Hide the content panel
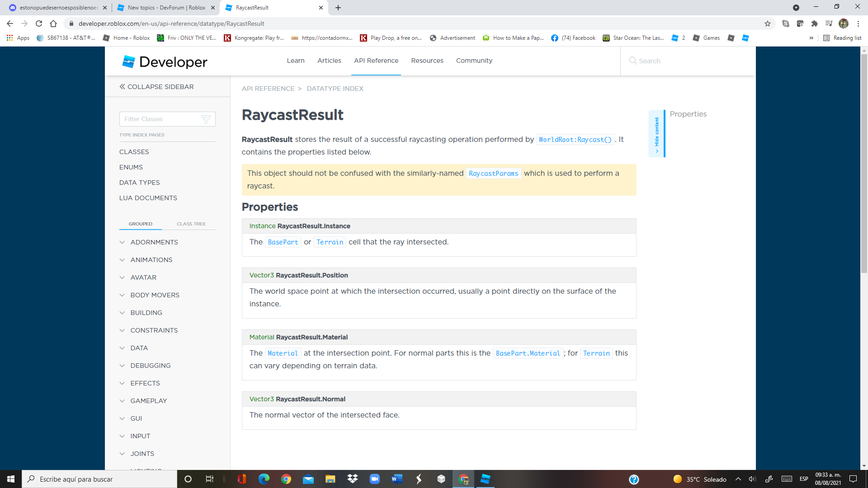 (x=657, y=133)
